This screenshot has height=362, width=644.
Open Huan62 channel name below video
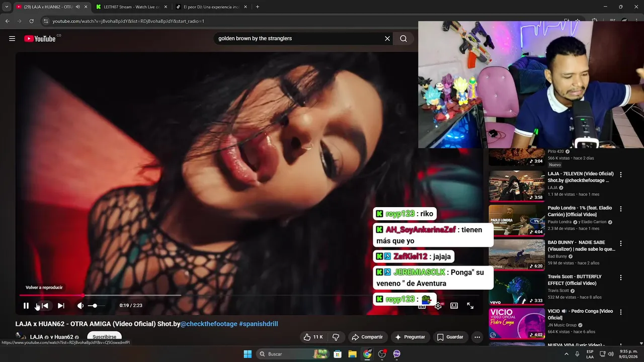(x=63, y=337)
